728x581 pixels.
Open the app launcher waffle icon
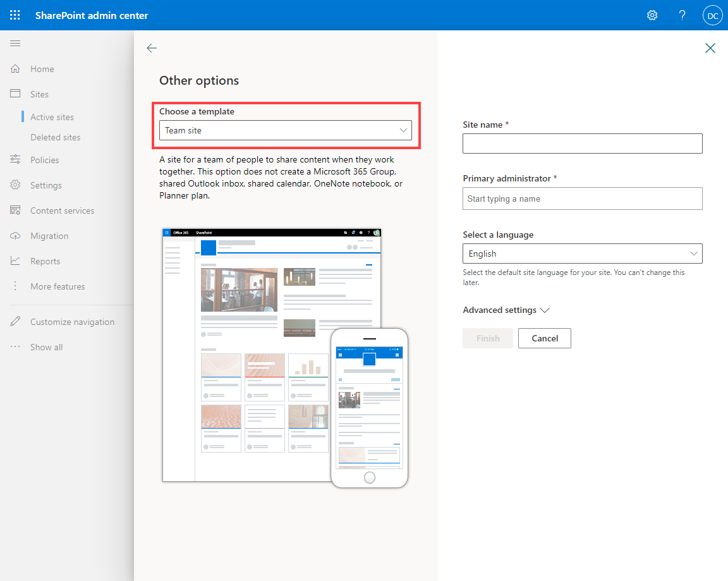point(15,15)
